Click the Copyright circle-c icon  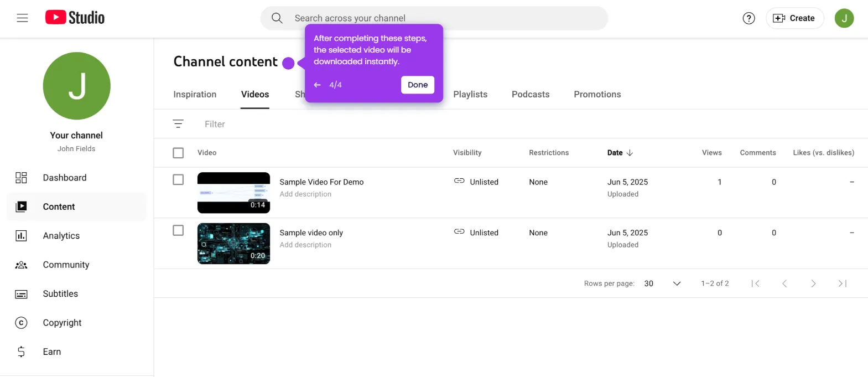tap(21, 323)
